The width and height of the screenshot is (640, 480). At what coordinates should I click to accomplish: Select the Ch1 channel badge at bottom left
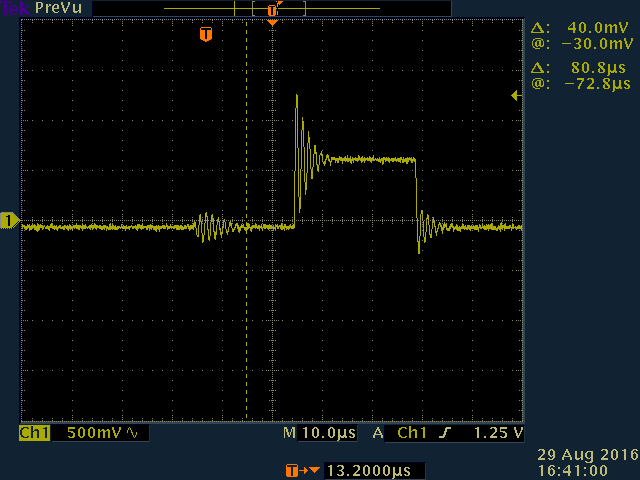(x=35, y=433)
